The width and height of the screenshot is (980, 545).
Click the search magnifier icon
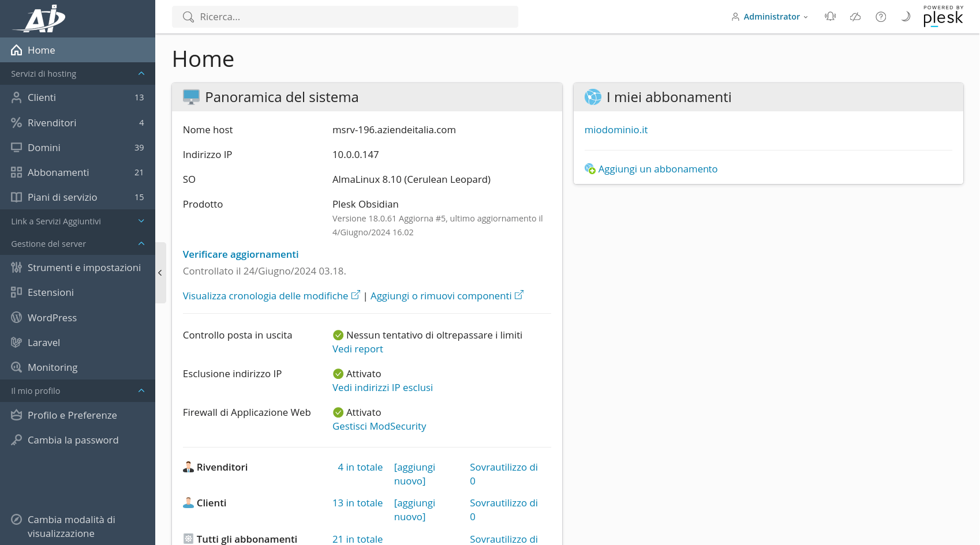[x=188, y=17]
